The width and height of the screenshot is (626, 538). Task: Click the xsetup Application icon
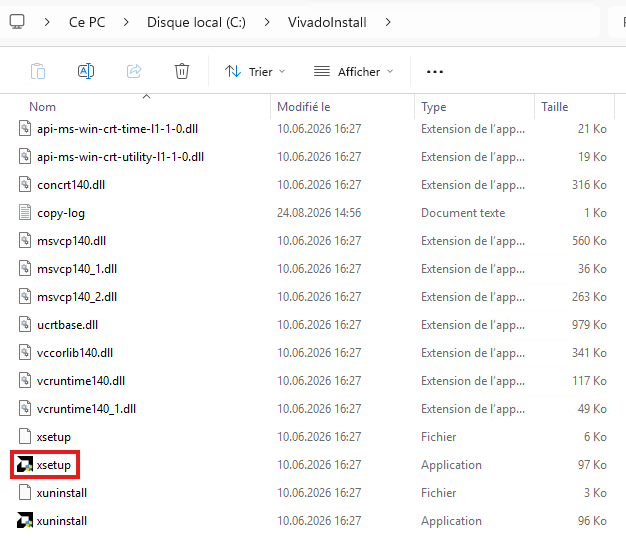coord(25,464)
